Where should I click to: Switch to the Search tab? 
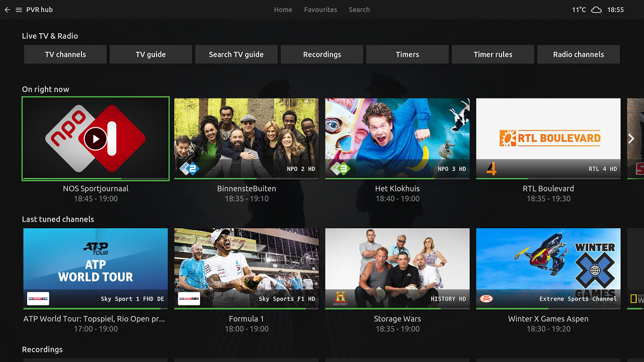[x=359, y=10]
